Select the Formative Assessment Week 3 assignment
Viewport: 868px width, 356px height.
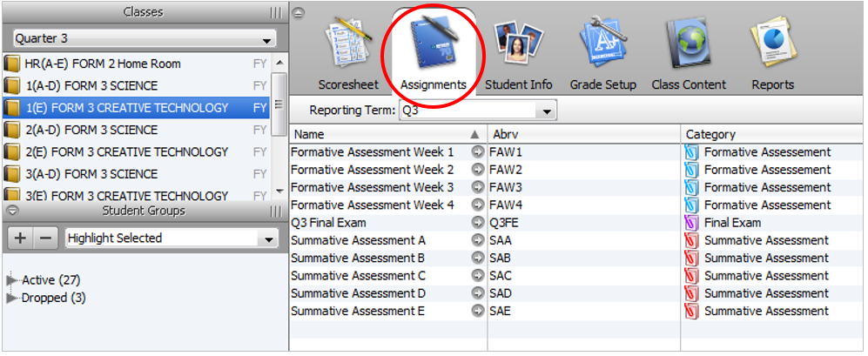point(372,188)
